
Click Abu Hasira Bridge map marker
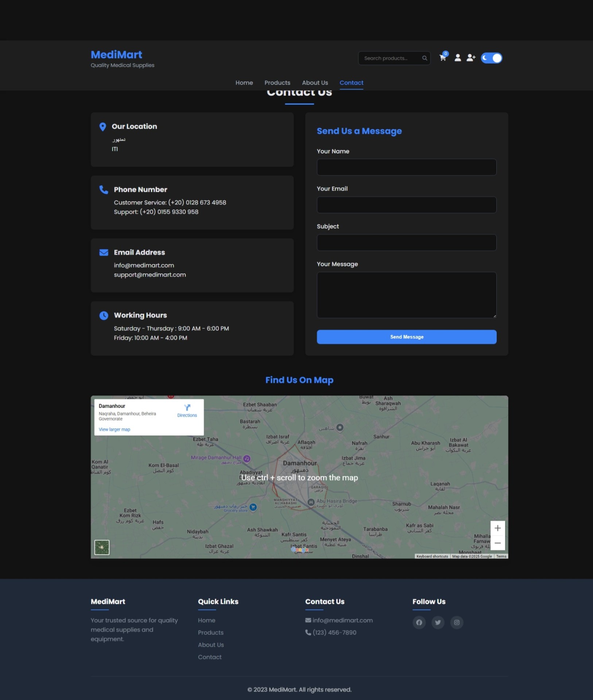click(311, 502)
